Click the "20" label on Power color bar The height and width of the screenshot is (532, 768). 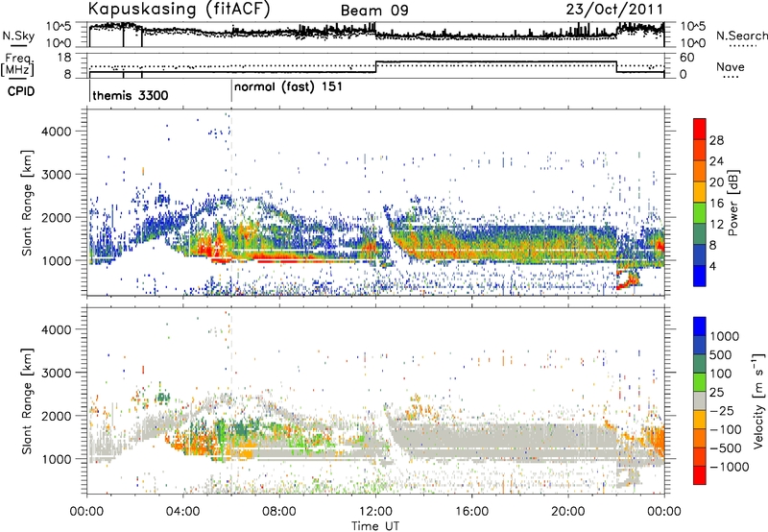(716, 182)
